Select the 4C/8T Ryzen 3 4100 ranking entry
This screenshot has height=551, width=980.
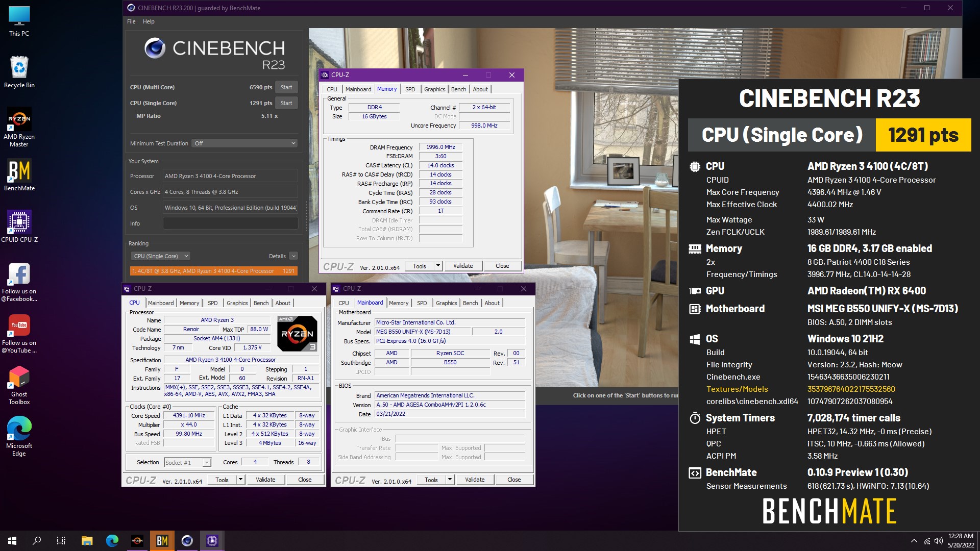click(x=214, y=271)
